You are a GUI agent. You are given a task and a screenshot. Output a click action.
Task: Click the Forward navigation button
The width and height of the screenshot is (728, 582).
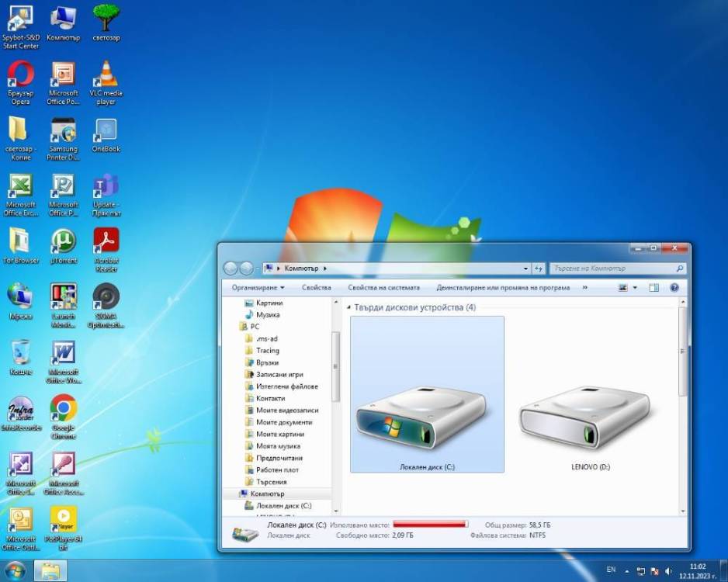click(247, 268)
